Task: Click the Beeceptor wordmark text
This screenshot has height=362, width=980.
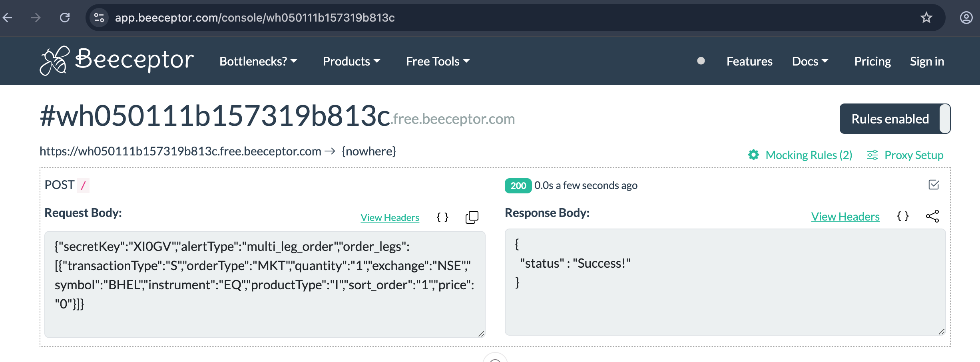Action: [x=134, y=60]
